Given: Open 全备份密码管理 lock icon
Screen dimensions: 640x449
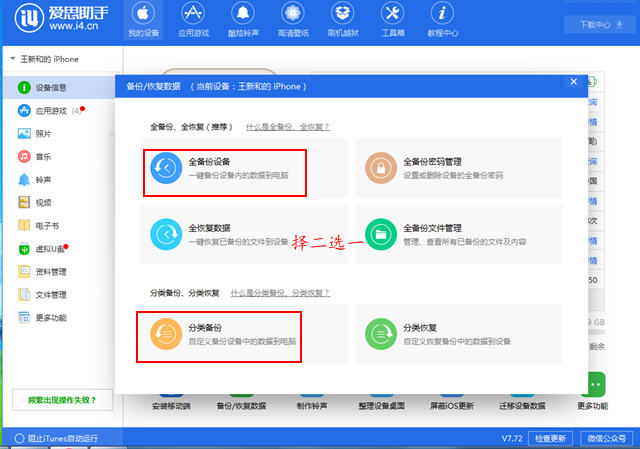Looking at the screenshot, I should pyautogui.click(x=380, y=167).
